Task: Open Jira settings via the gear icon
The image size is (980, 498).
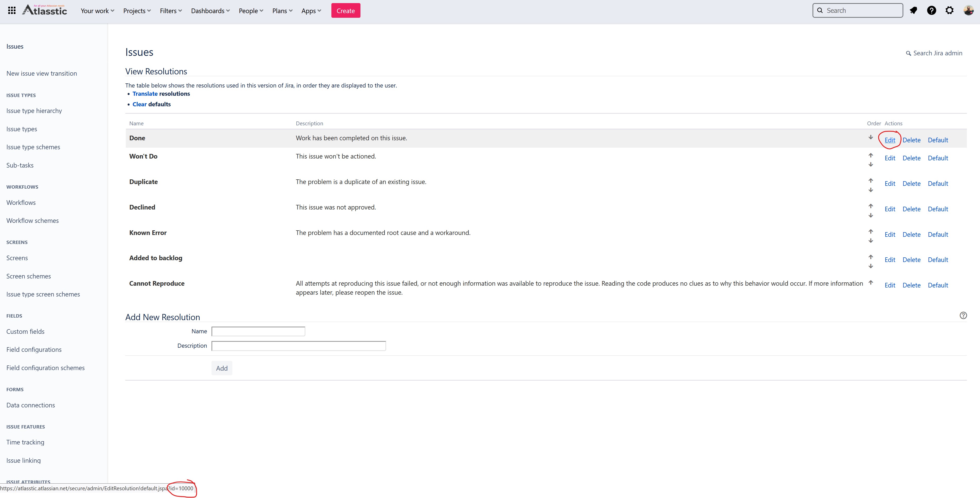Action: pos(950,10)
